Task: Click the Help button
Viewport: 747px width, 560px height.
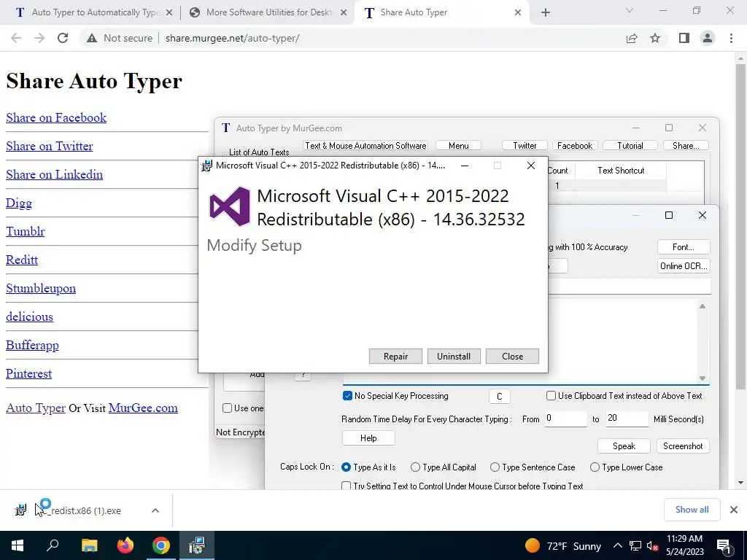Action: 368,438
